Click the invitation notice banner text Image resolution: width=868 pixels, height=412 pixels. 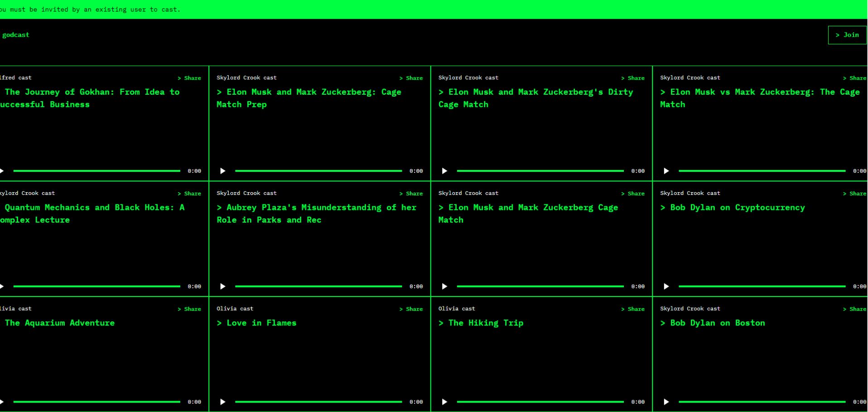click(x=90, y=10)
